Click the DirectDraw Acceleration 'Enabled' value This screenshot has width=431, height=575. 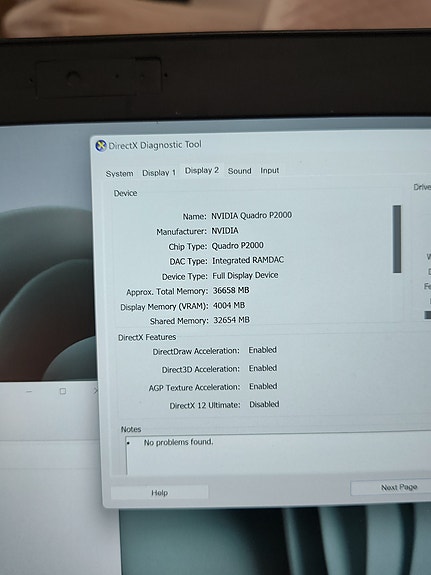263,350
